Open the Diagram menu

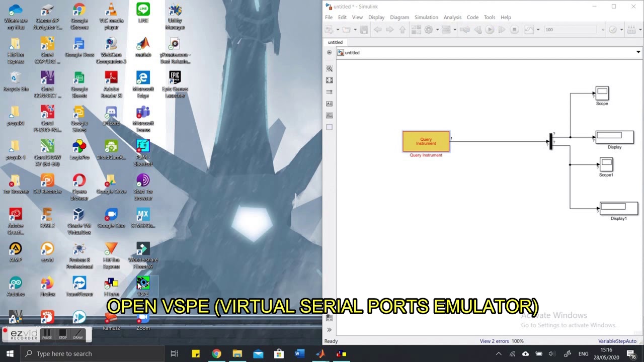399,17
